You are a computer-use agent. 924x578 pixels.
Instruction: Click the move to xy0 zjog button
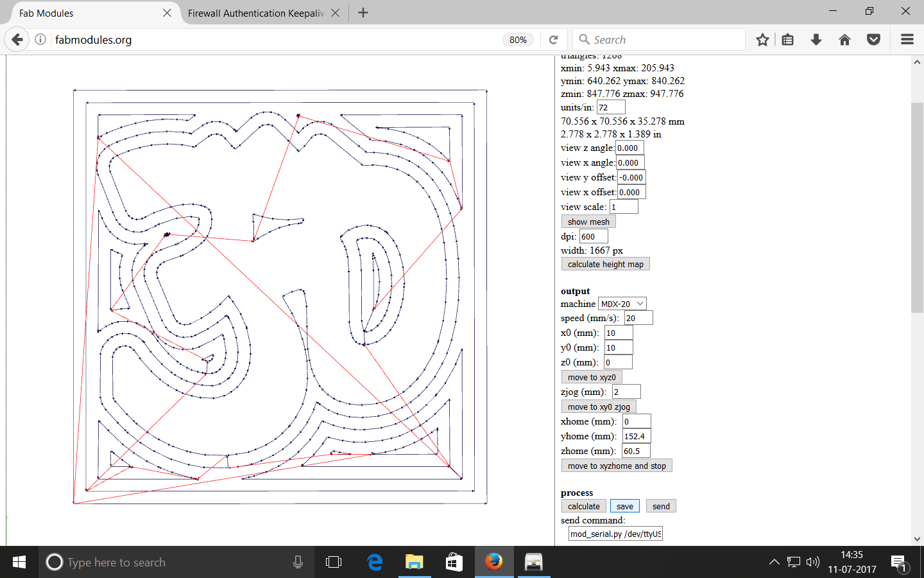coord(599,407)
